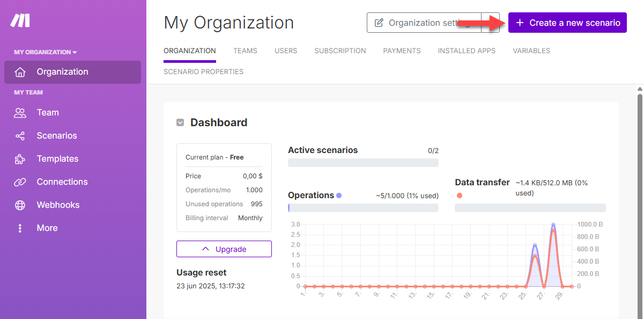Image resolution: width=644 pixels, height=319 pixels.
Task: Switch to the Subscription tab
Action: tap(340, 51)
